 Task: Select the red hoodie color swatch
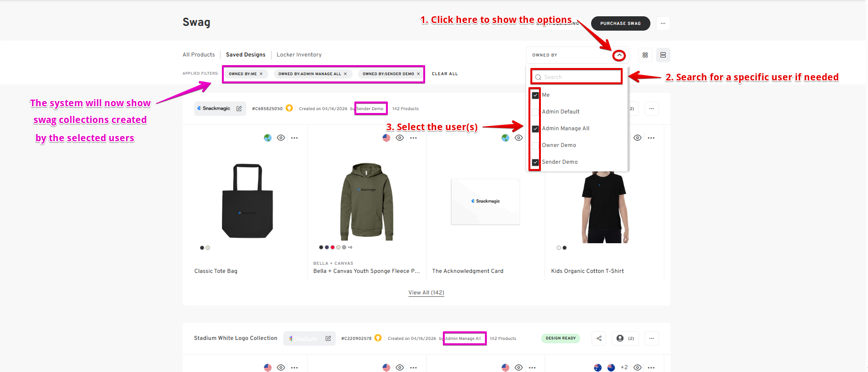click(332, 248)
